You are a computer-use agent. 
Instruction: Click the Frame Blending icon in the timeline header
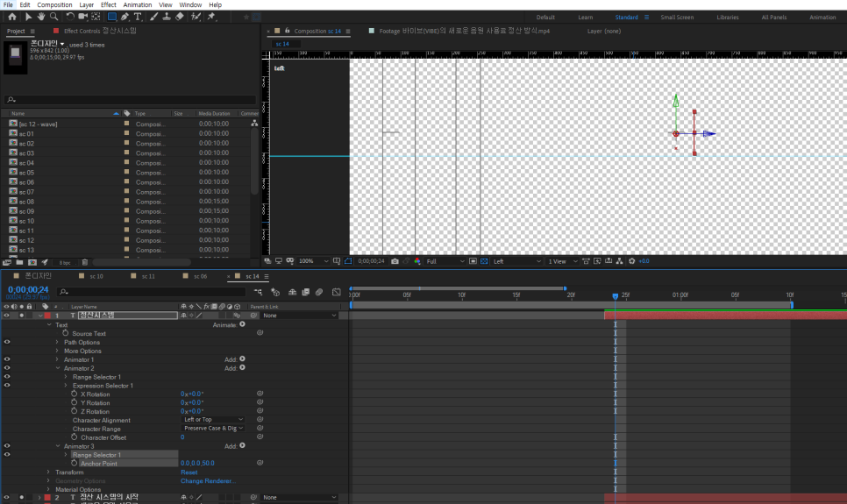click(306, 292)
